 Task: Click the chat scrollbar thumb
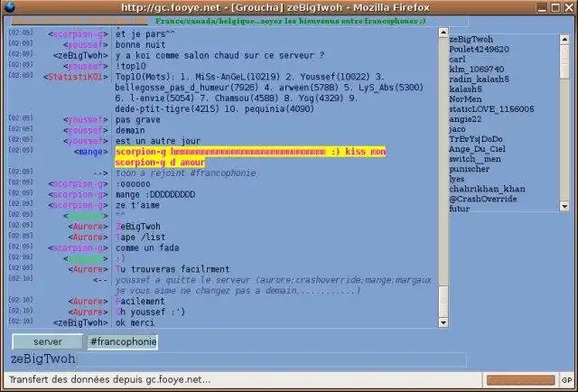coord(443,302)
